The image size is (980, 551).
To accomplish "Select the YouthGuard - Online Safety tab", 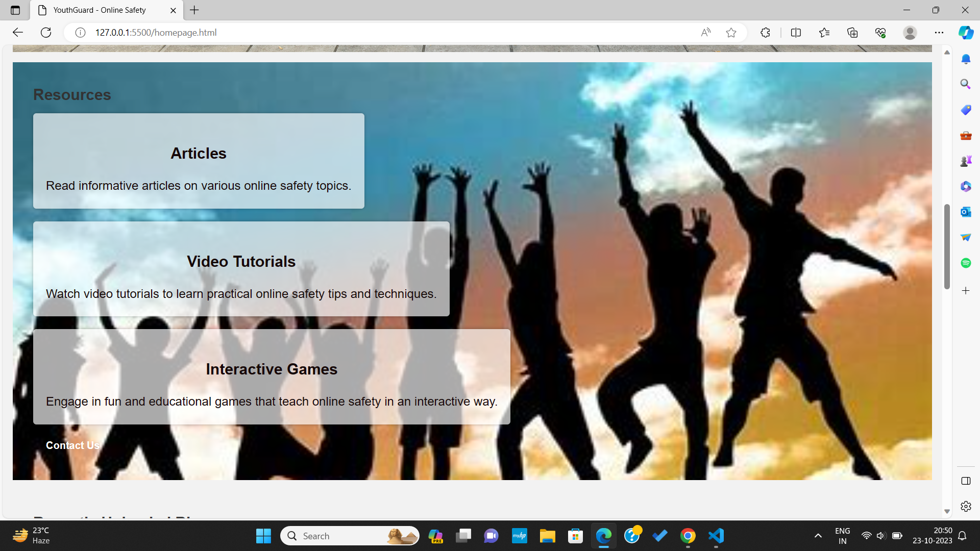I will (x=100, y=10).
